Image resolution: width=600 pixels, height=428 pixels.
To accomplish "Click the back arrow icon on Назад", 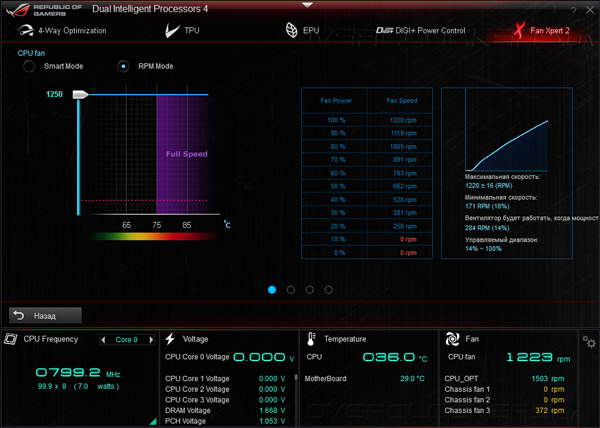I will click(18, 315).
